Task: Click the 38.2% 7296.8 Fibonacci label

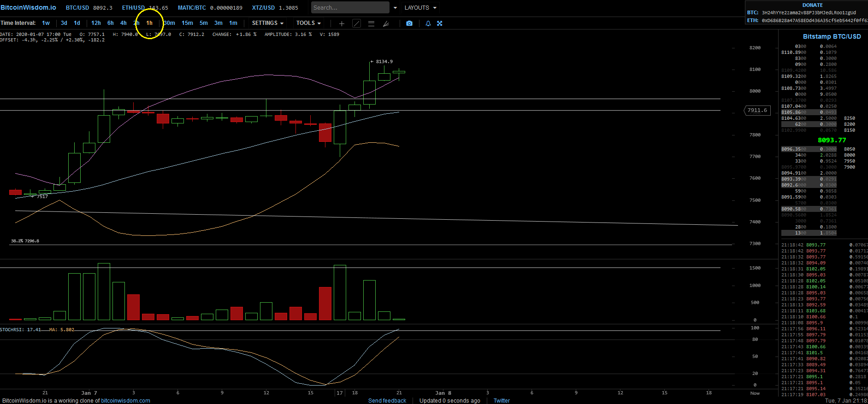Action: click(25, 241)
